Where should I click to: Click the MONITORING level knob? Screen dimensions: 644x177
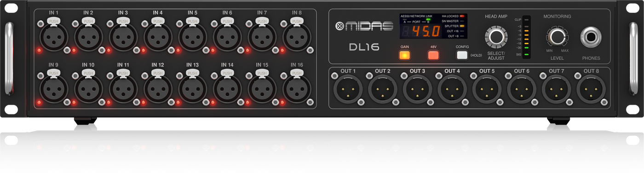tap(557, 37)
